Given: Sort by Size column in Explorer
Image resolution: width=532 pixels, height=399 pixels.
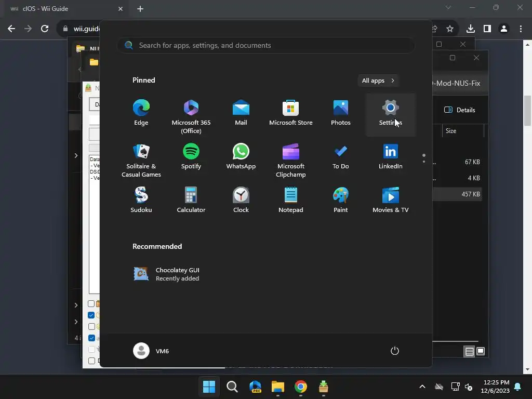Looking at the screenshot, I should tap(462, 131).
